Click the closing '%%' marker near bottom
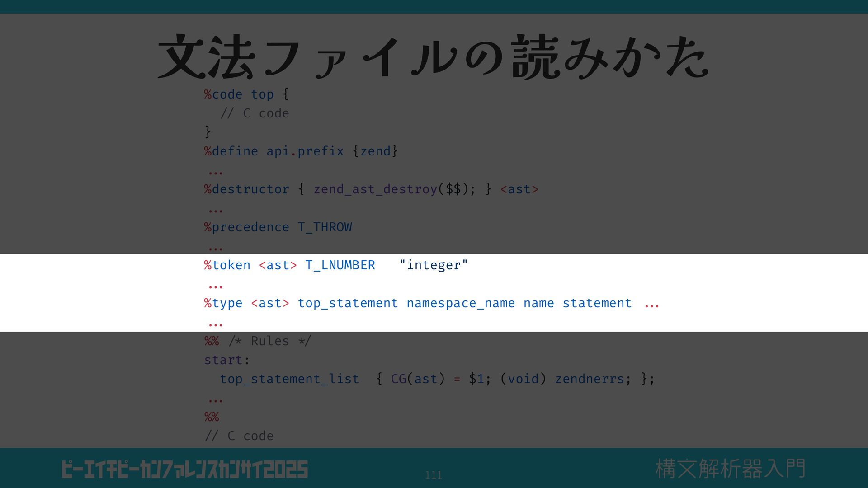The height and width of the screenshot is (488, 868). tap(212, 417)
